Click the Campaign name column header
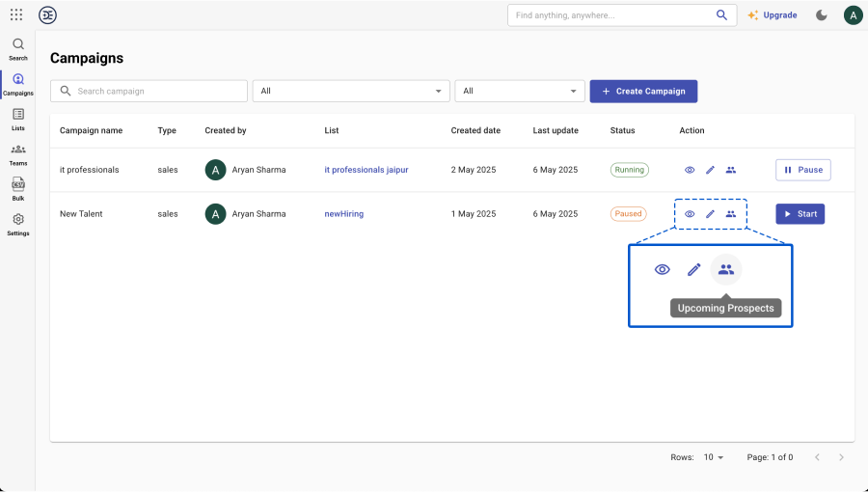The height and width of the screenshot is (492, 868). point(92,130)
